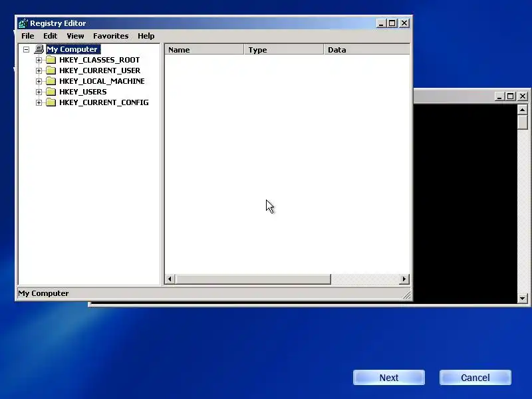
Task: Close the Registry Editor window
Action: point(404,23)
